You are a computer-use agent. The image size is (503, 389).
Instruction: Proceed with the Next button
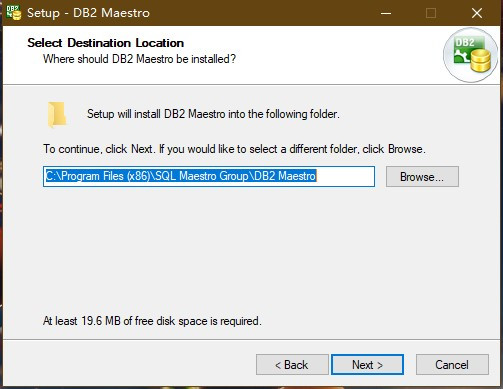pos(367,365)
